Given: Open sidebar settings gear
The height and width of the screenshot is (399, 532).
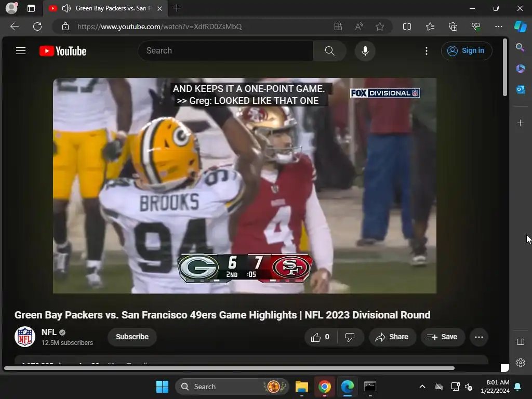Looking at the screenshot, I should click(520, 363).
